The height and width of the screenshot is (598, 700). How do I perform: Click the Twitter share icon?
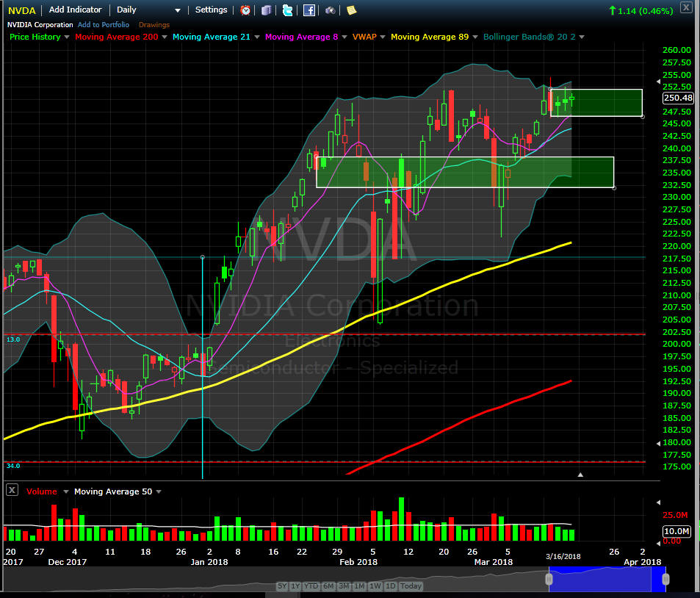(287, 10)
